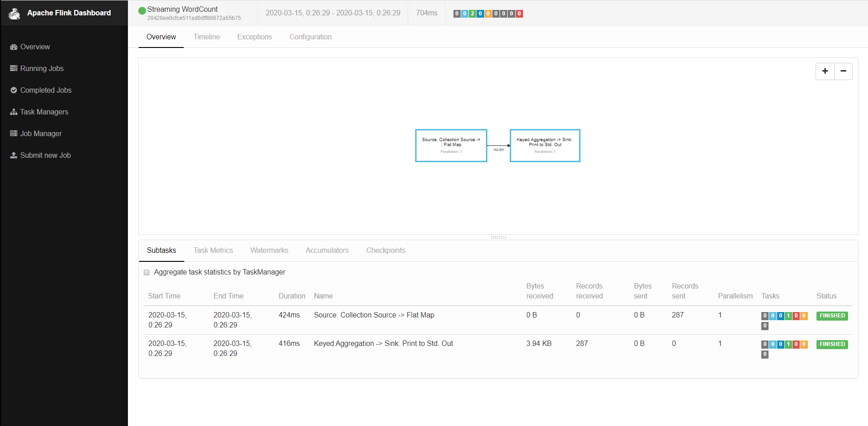Click the HASH edge label in graph
868x426 pixels.
pyautogui.click(x=498, y=150)
